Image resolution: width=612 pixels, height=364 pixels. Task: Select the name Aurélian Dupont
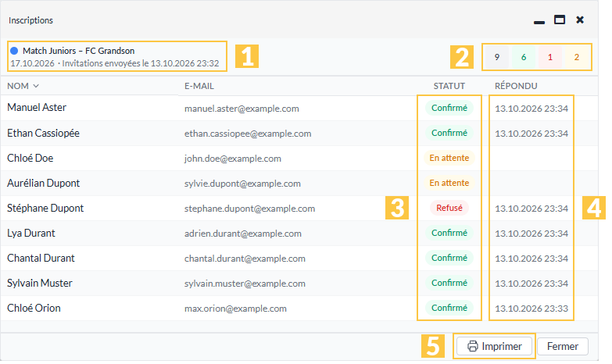pos(43,183)
